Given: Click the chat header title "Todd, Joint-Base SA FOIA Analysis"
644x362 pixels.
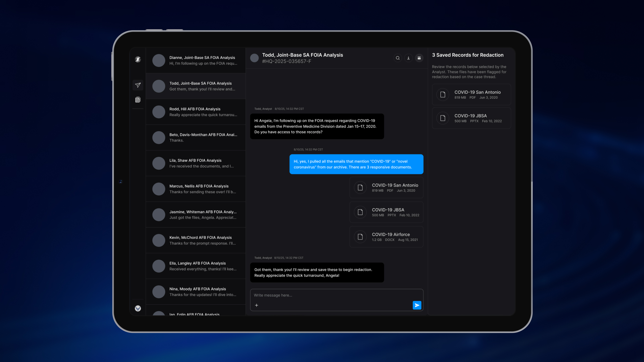Looking at the screenshot, I should (x=303, y=55).
